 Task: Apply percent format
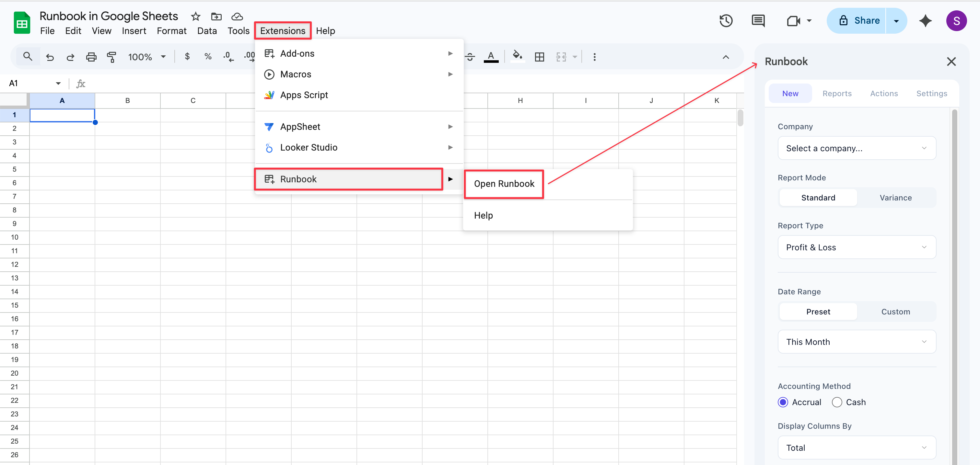208,57
